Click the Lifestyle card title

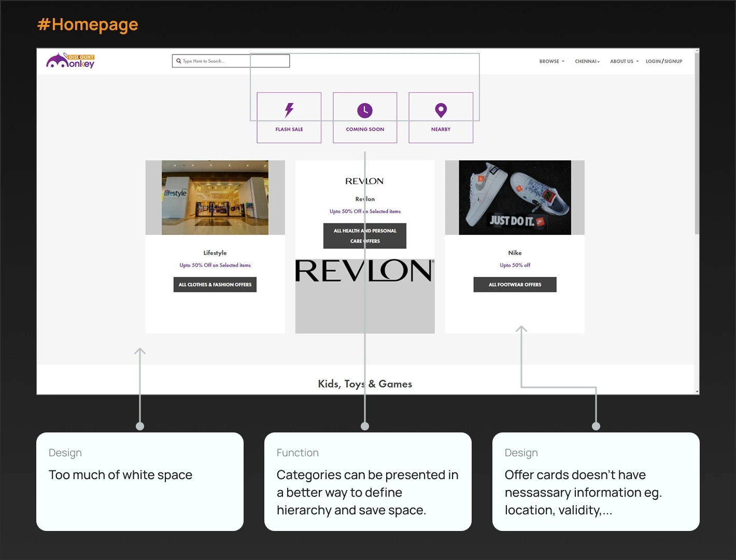pyautogui.click(x=215, y=253)
